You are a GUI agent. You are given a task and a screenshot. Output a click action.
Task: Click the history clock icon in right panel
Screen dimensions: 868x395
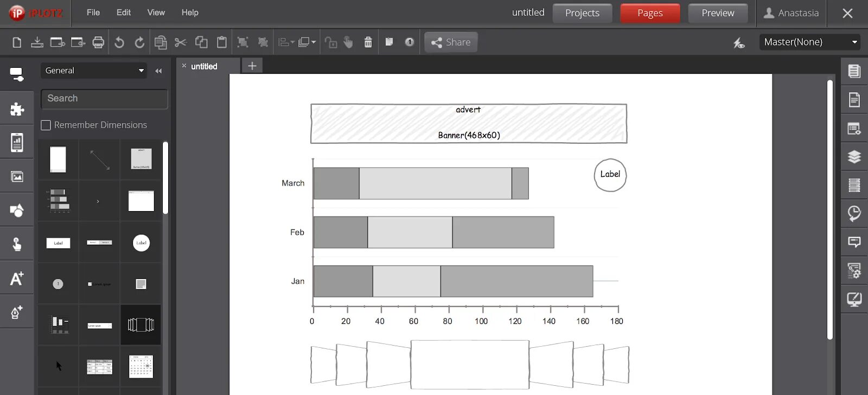click(x=854, y=213)
